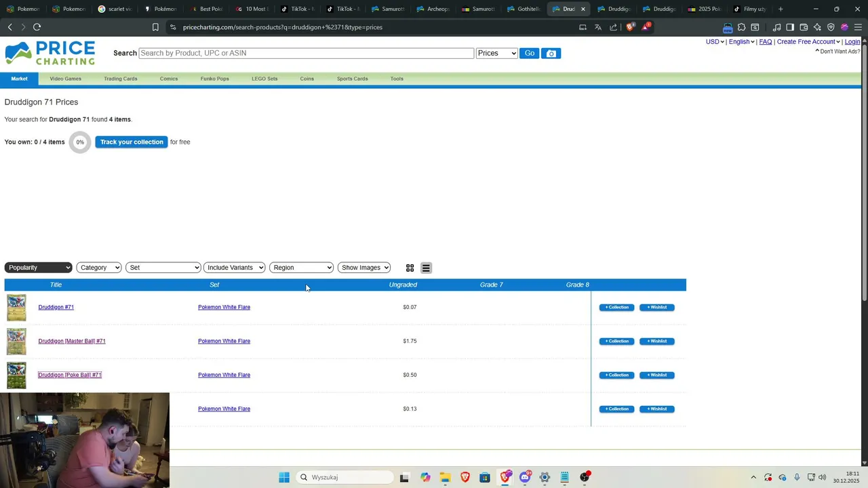Open OBS Studio taskbar icon
Viewport: 868px width, 488px height.
coord(585,477)
